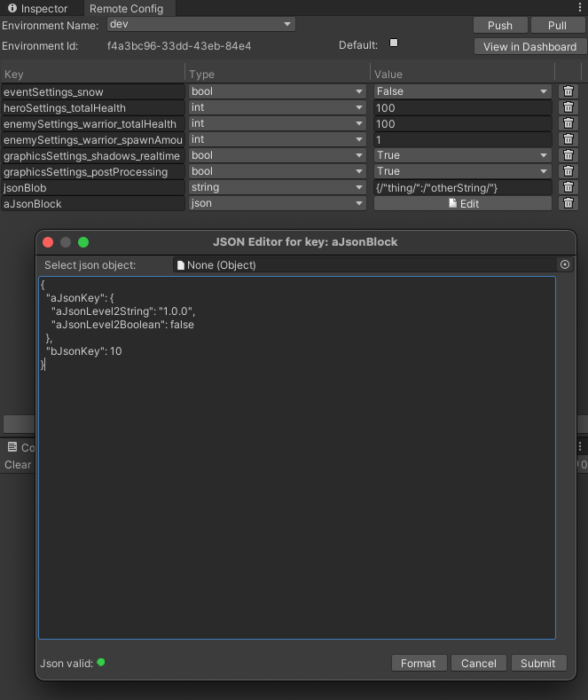Delete graphicsSettings_postProcessing with trash icon
This screenshot has width=588, height=700.
(x=568, y=171)
